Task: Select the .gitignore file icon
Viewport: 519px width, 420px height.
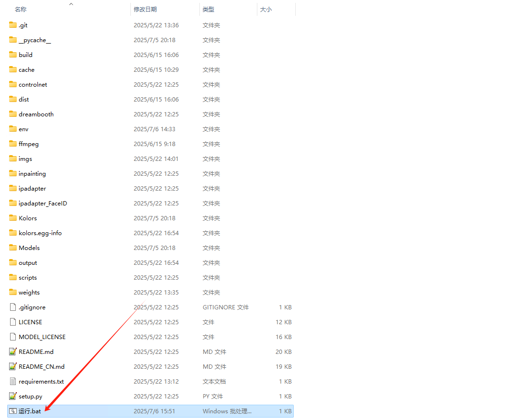Action: click(13, 307)
